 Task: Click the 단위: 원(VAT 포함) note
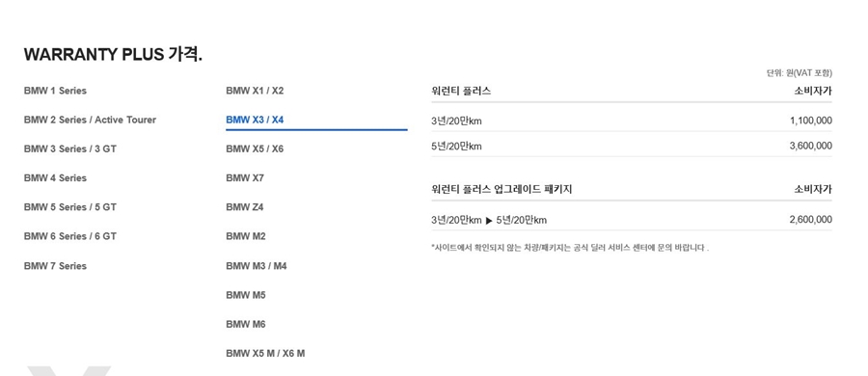[x=800, y=73]
